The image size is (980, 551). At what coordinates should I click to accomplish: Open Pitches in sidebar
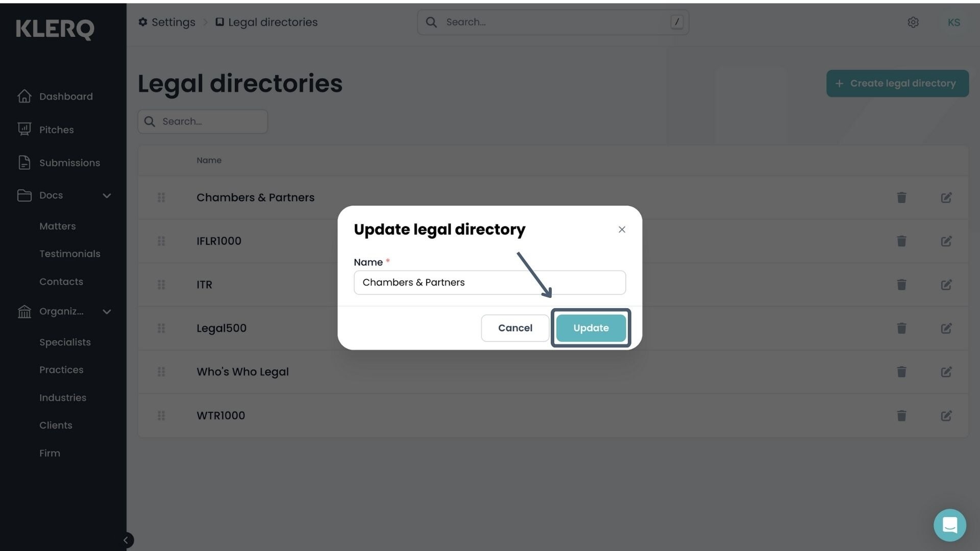coord(46,130)
